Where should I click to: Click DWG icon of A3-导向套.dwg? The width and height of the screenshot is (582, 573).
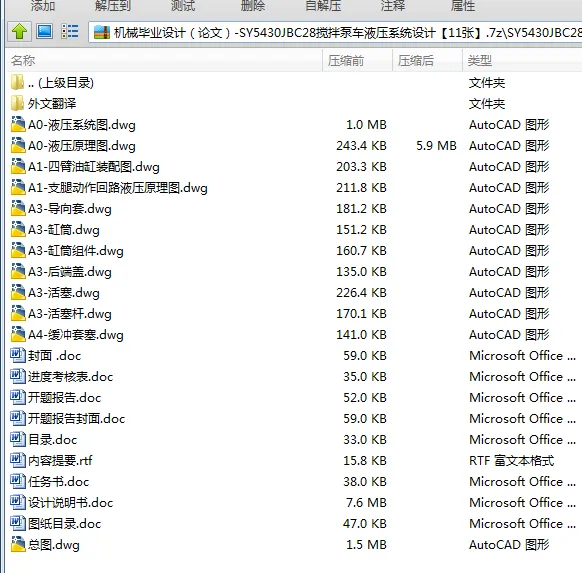point(18,208)
